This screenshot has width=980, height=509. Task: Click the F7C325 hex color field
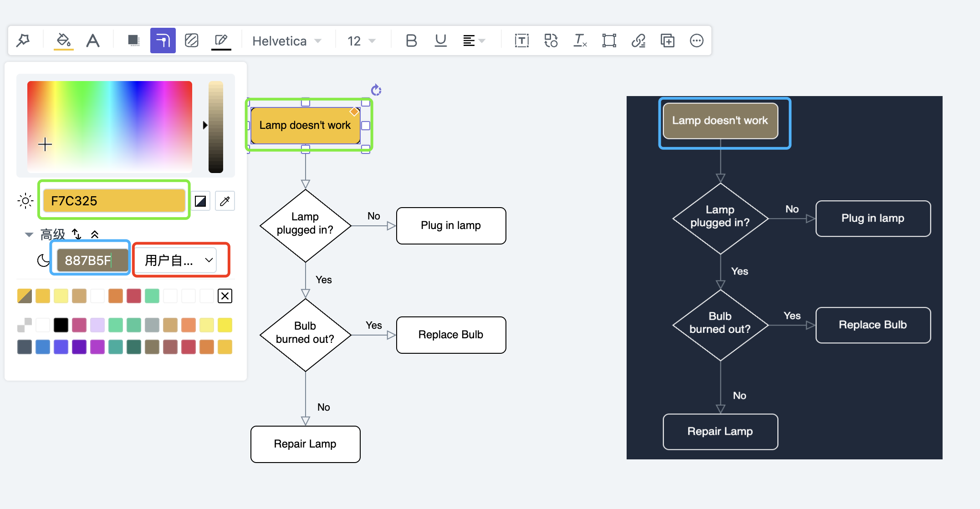pyautogui.click(x=114, y=201)
